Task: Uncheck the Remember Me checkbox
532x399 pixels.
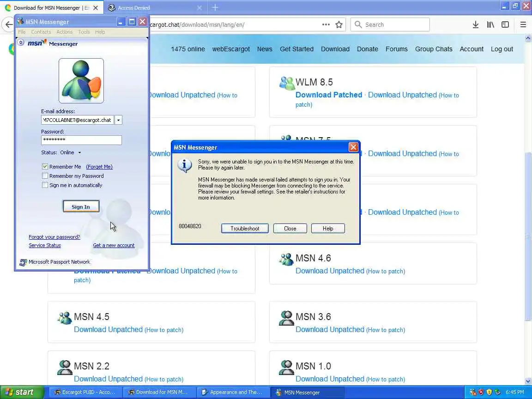Action: pos(45,167)
